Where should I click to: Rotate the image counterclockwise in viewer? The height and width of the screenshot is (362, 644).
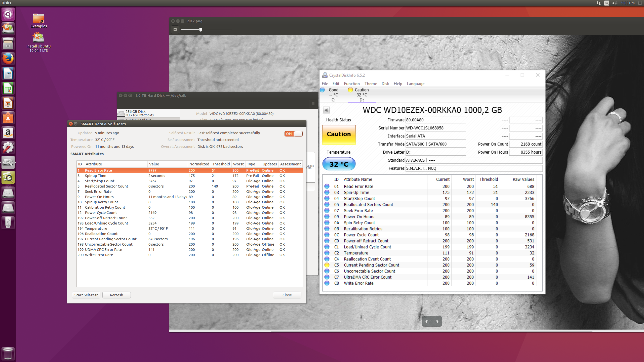(x=427, y=321)
